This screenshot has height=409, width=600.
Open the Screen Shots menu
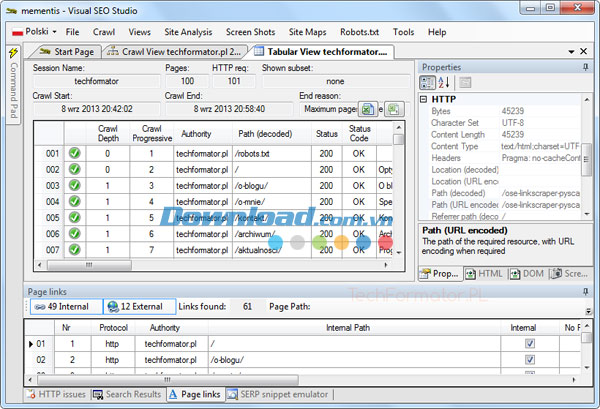(250, 32)
